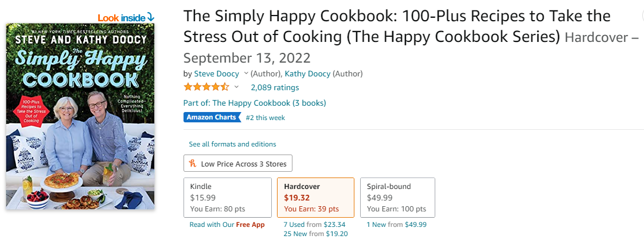This screenshot has height=247, width=644.
Task: Click the #2 this week link
Action: tap(265, 118)
